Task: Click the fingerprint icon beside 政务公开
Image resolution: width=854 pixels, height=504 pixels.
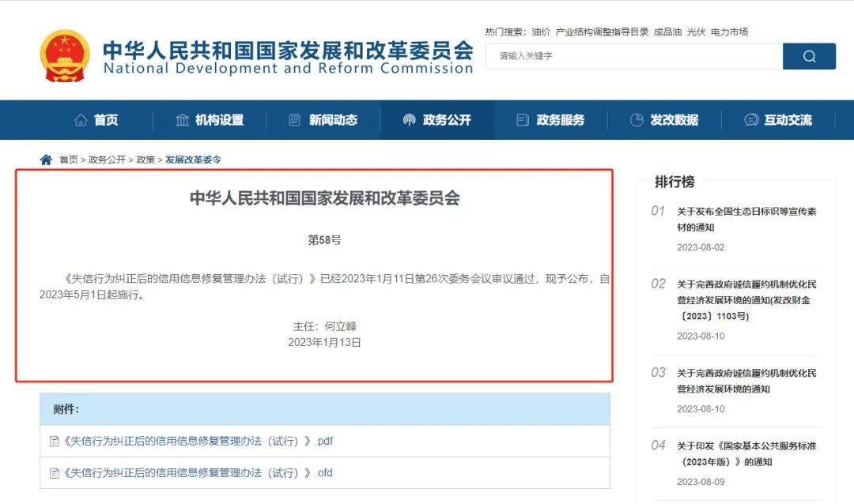Action: click(409, 120)
